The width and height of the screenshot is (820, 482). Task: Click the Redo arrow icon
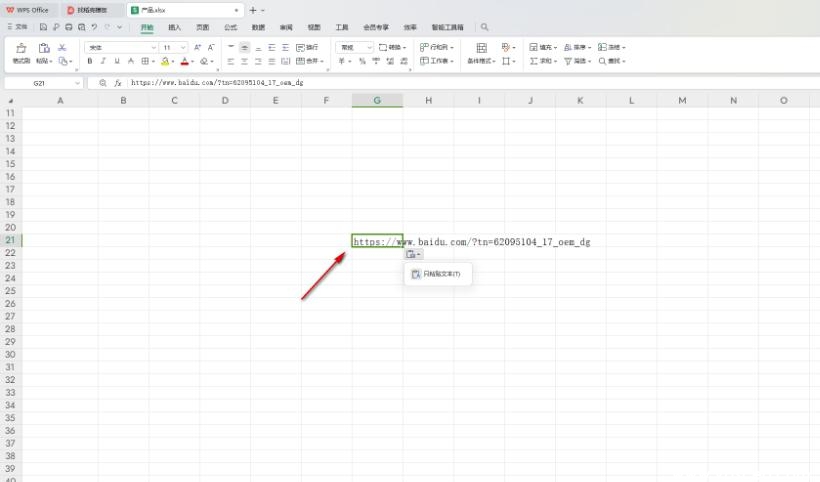(107, 27)
